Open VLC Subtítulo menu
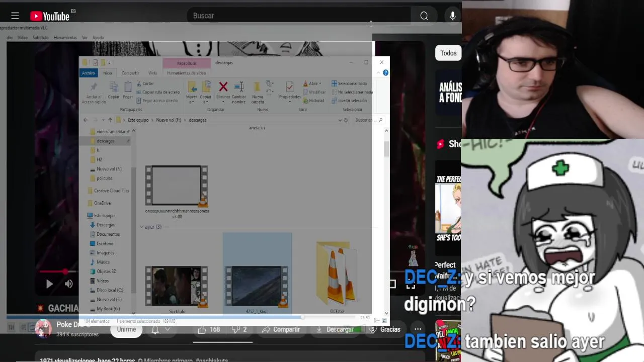 tap(40, 38)
